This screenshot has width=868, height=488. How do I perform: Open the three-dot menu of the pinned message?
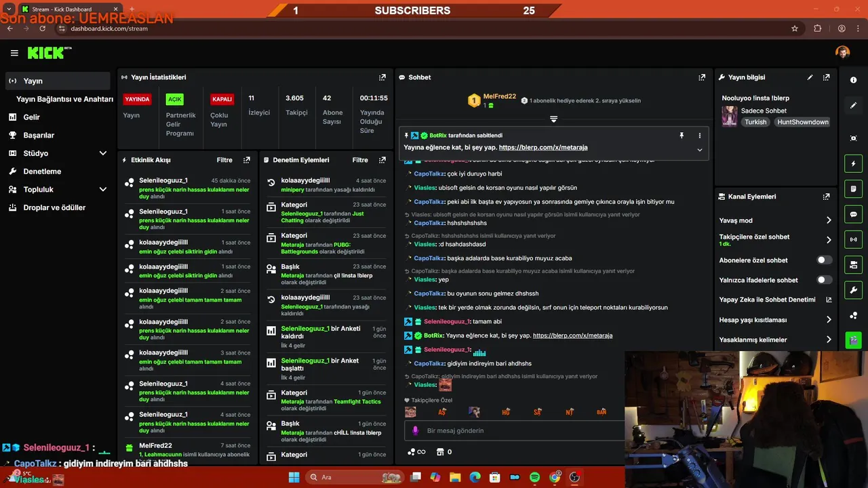coord(699,136)
